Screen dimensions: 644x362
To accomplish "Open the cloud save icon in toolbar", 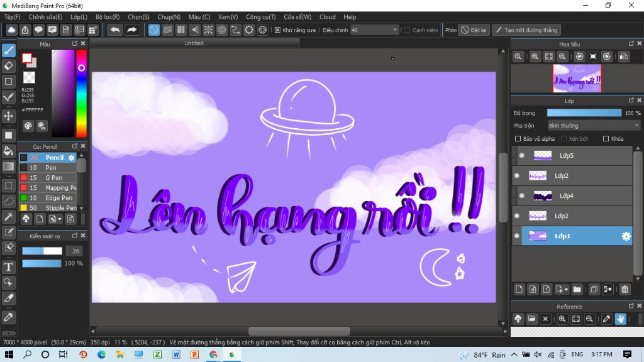I will pos(11,30).
